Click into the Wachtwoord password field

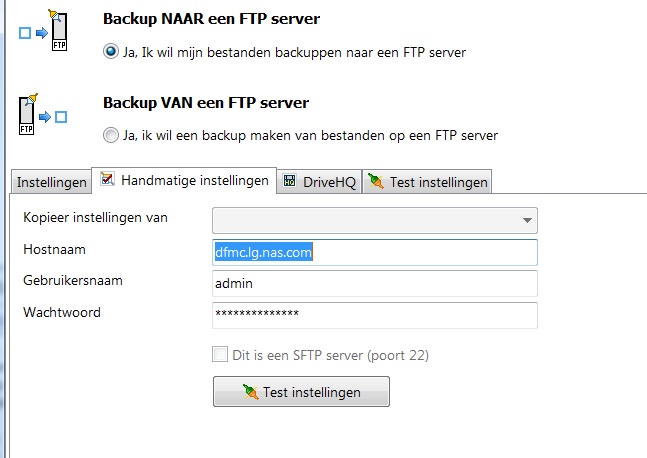(375, 315)
